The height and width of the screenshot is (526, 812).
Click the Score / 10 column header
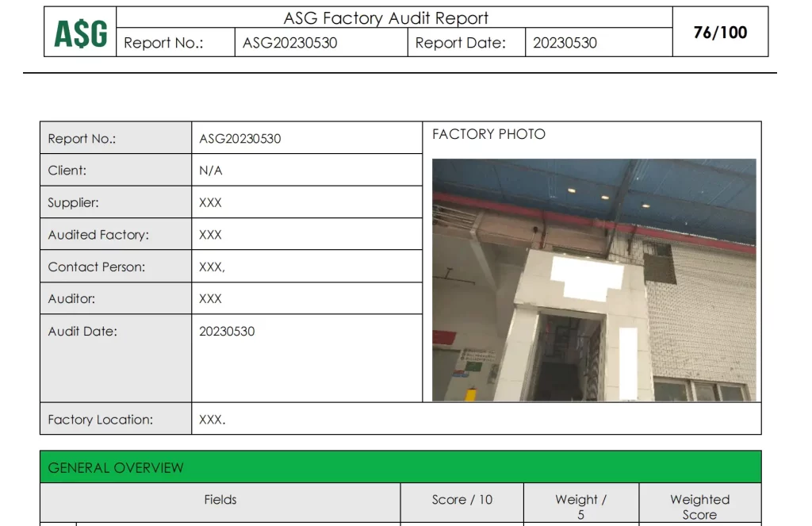click(462, 501)
